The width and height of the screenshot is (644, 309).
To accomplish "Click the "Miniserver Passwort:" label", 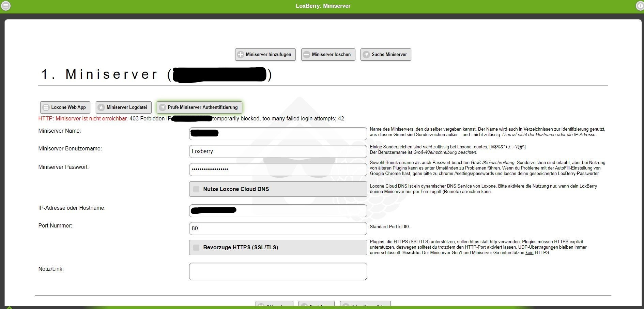I will click(64, 167).
